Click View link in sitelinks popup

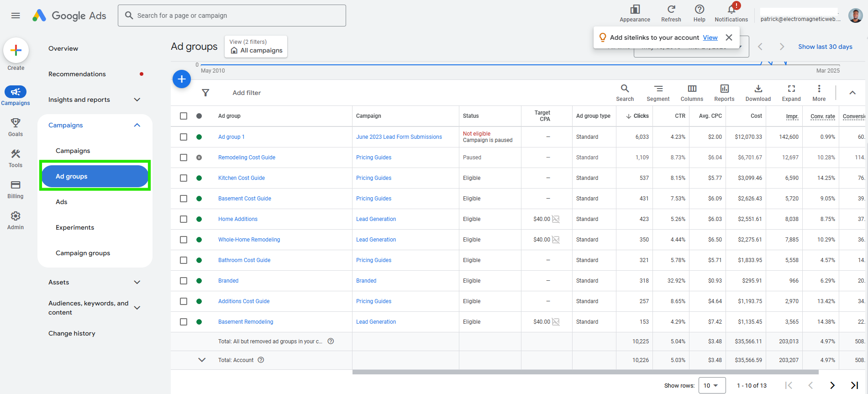pyautogui.click(x=710, y=37)
